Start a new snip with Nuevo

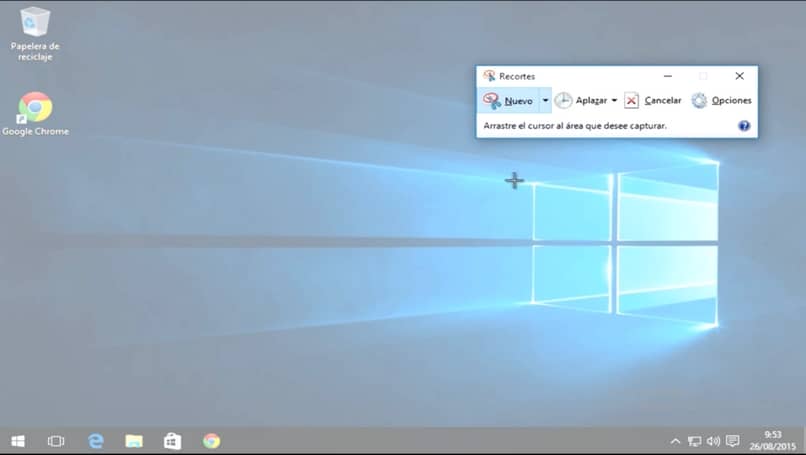click(508, 101)
